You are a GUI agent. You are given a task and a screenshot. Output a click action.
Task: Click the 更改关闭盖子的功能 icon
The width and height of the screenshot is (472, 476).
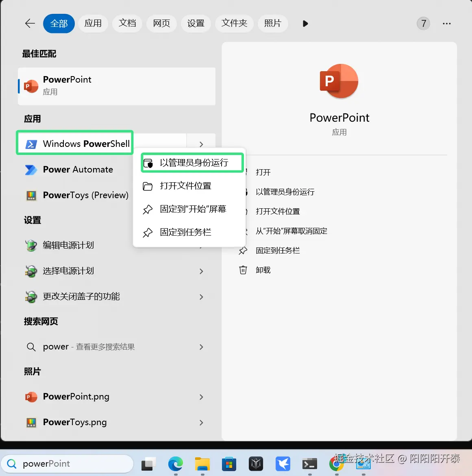31,297
